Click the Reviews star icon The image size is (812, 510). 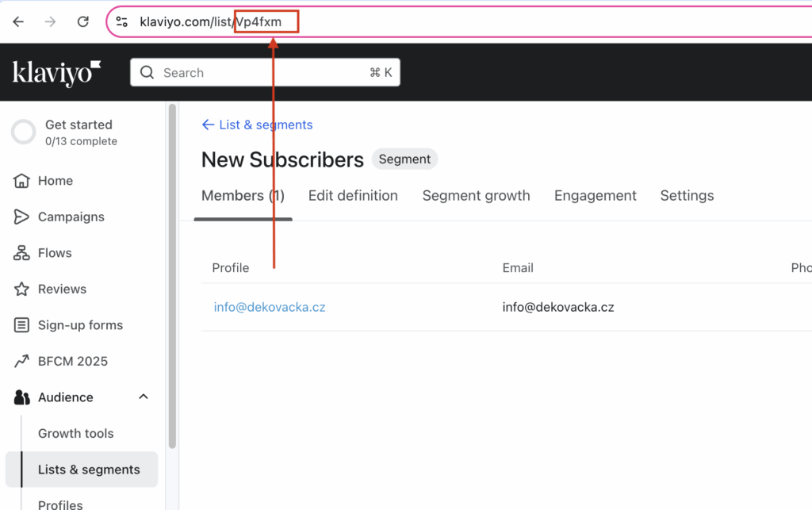click(x=21, y=289)
